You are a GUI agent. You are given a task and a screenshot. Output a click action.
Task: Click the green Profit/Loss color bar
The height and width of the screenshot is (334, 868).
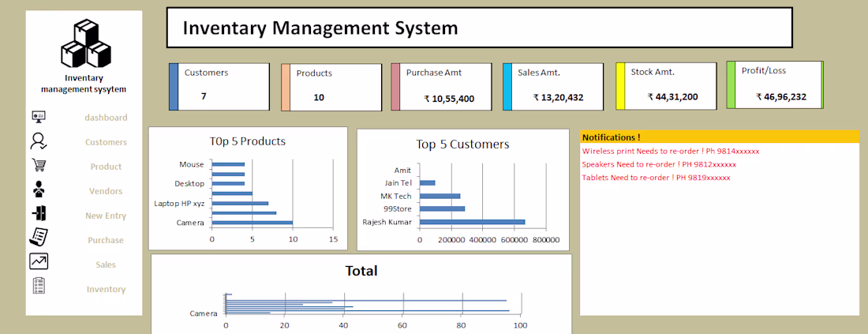[731, 84]
